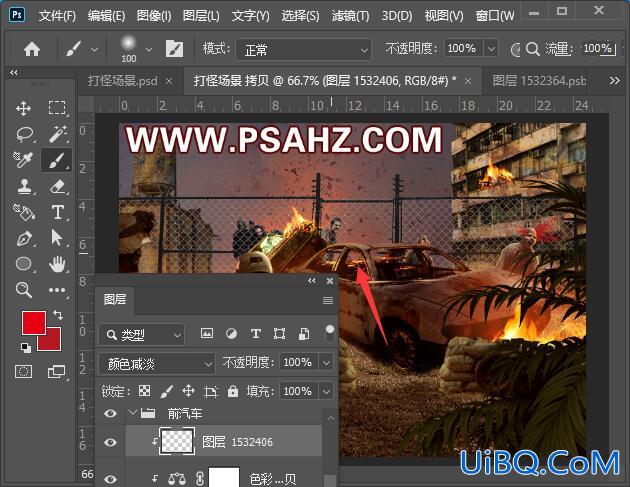Select the Clone Stamp tool
630x487 pixels.
coord(24,186)
